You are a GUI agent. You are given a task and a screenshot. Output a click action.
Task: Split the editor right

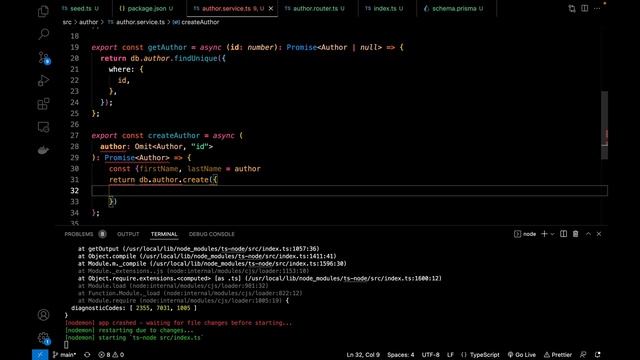584,9
